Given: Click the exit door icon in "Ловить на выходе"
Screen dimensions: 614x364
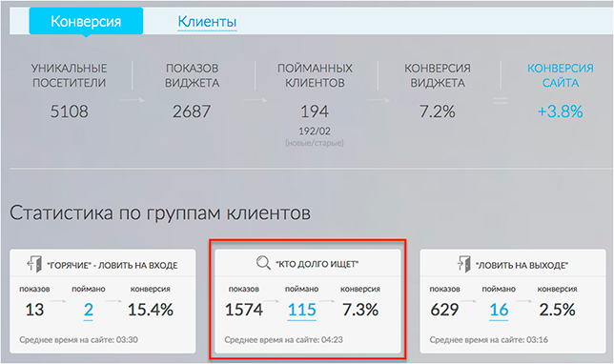Looking at the screenshot, I should tap(464, 264).
